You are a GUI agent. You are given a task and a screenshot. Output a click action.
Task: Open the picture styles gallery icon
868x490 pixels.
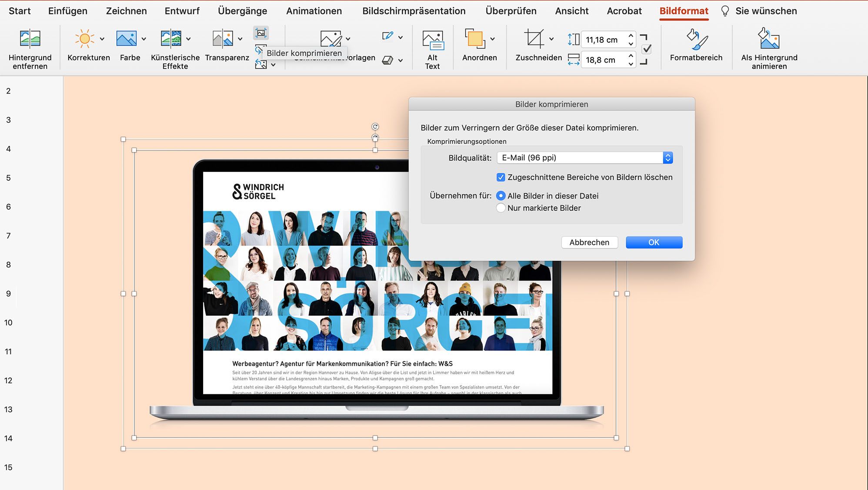[331, 39]
